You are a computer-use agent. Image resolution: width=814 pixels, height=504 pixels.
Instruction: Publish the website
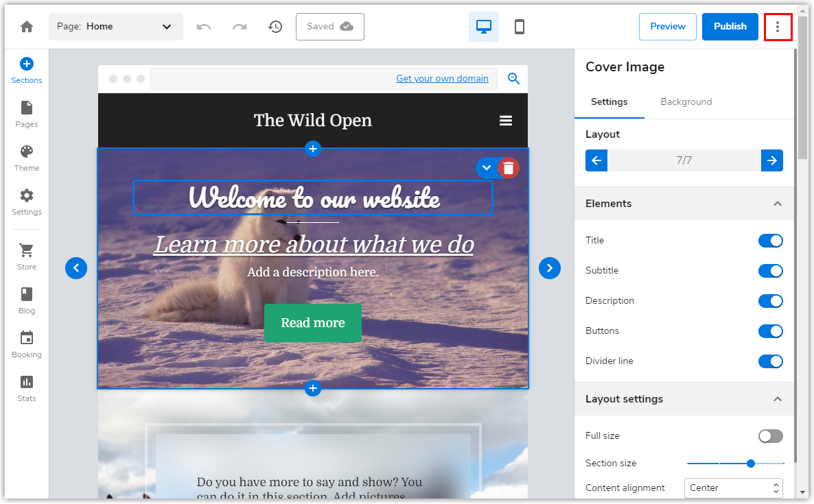coord(730,27)
